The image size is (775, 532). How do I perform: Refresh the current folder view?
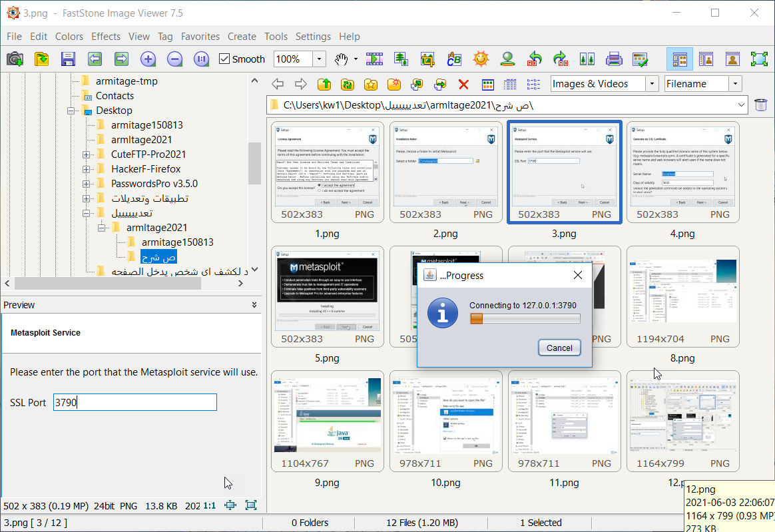(x=347, y=84)
